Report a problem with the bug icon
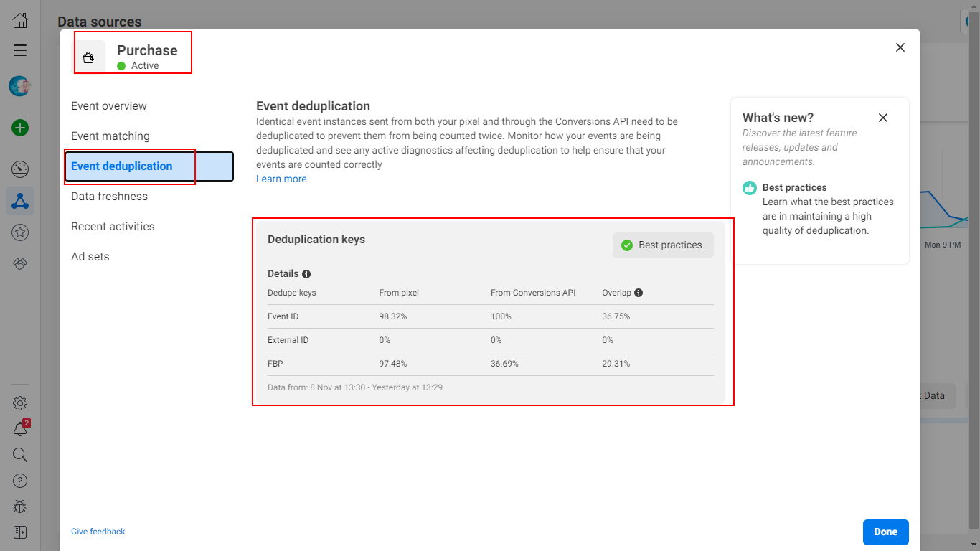The height and width of the screenshot is (551, 980). coord(19,506)
